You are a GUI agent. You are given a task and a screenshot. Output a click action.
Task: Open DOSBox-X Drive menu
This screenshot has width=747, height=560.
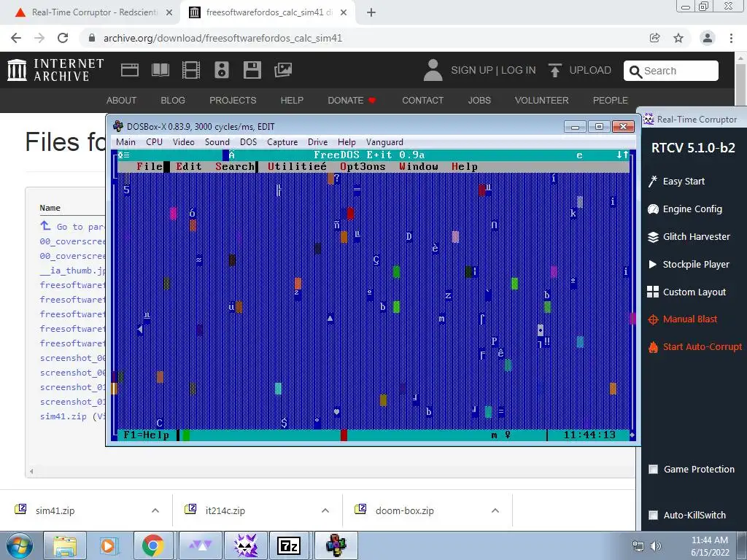click(x=318, y=142)
